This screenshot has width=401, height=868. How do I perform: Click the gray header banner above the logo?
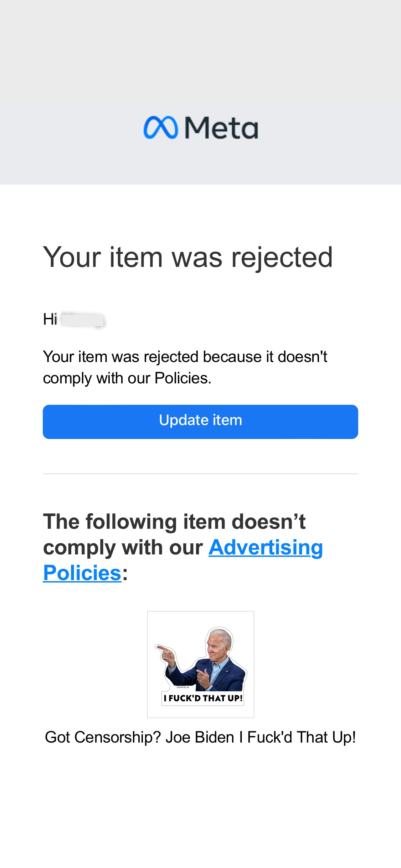tap(200, 53)
